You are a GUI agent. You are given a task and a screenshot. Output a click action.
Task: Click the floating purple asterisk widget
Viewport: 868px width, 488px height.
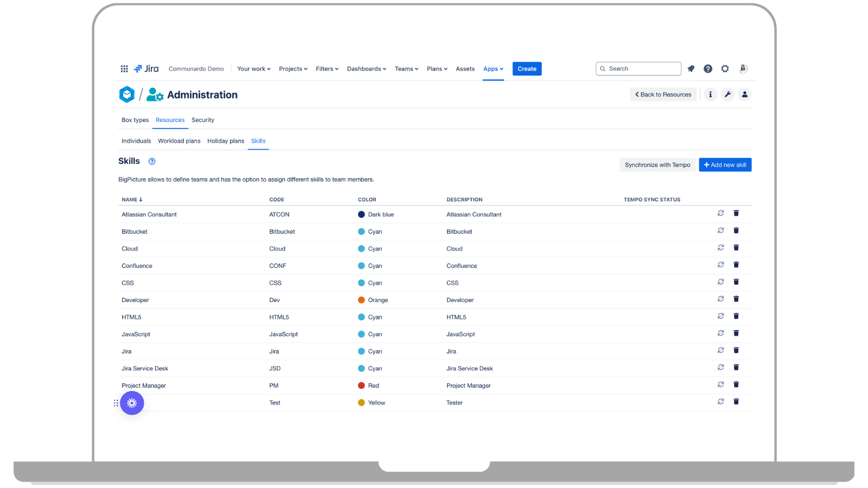coord(132,403)
